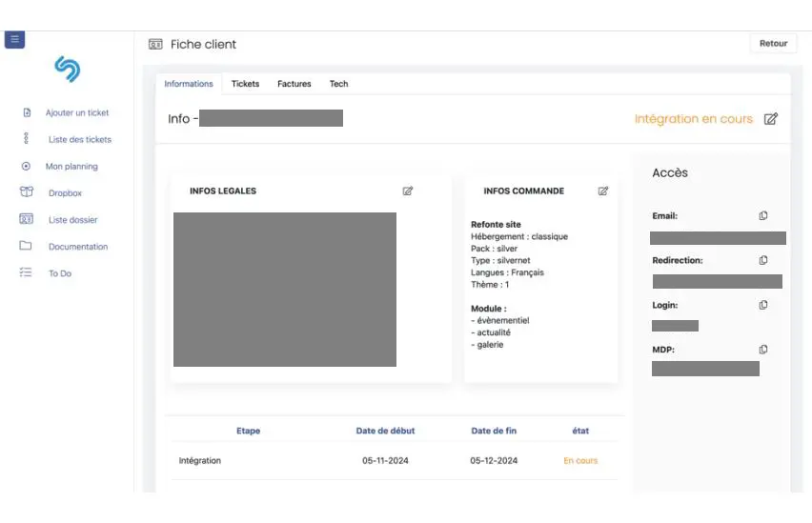Toggle the hamburger menu button

(x=14, y=39)
